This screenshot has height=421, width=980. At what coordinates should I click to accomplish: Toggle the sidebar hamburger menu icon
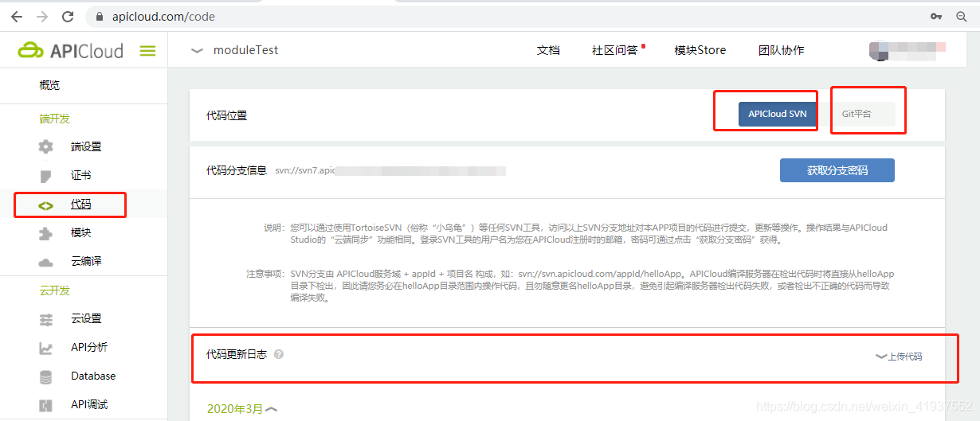(x=147, y=51)
